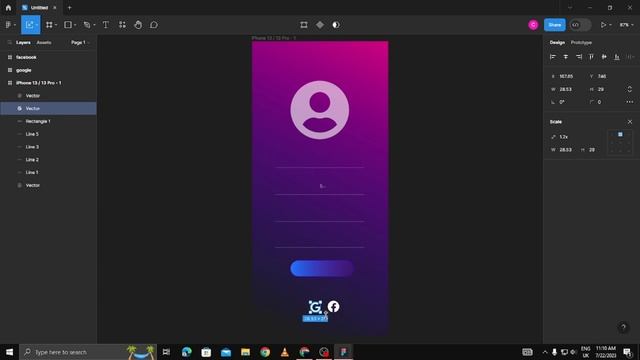Open the Resources tool
This screenshot has height=360, width=640.
click(122, 25)
